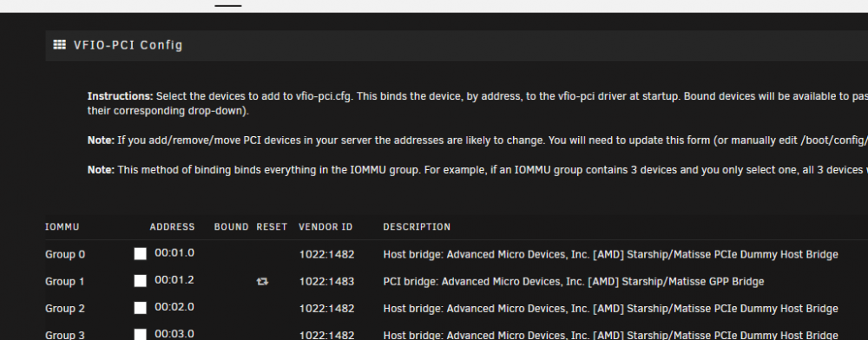Screen dimensions: 868x340
Task: Click the Group 0 Dummy Host Bridge description
Action: click(610, 254)
